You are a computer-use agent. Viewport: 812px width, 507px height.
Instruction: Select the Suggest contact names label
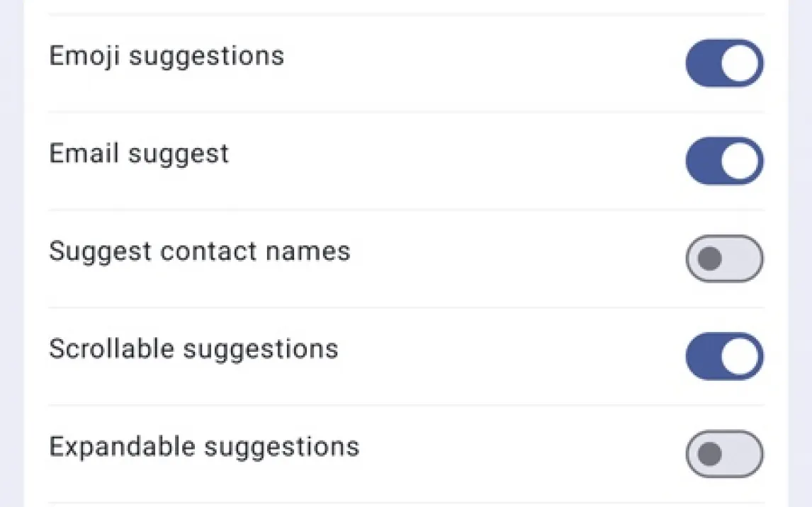[x=199, y=251]
